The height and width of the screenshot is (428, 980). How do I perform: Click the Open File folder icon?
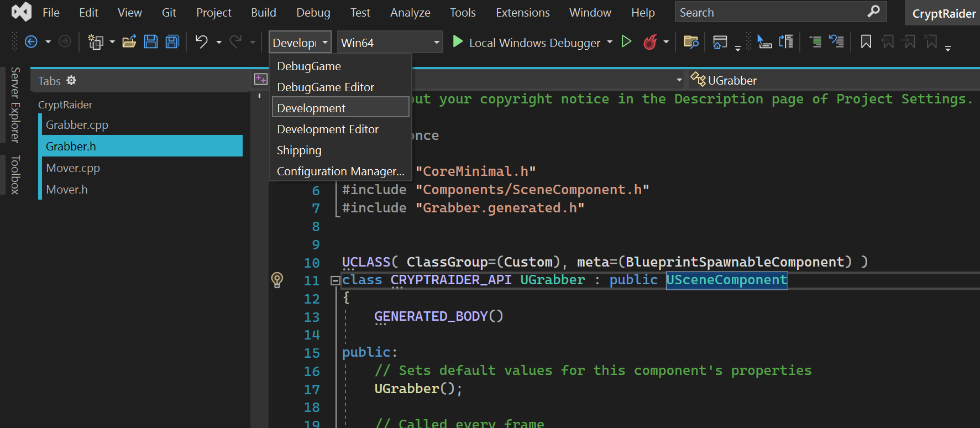click(129, 42)
